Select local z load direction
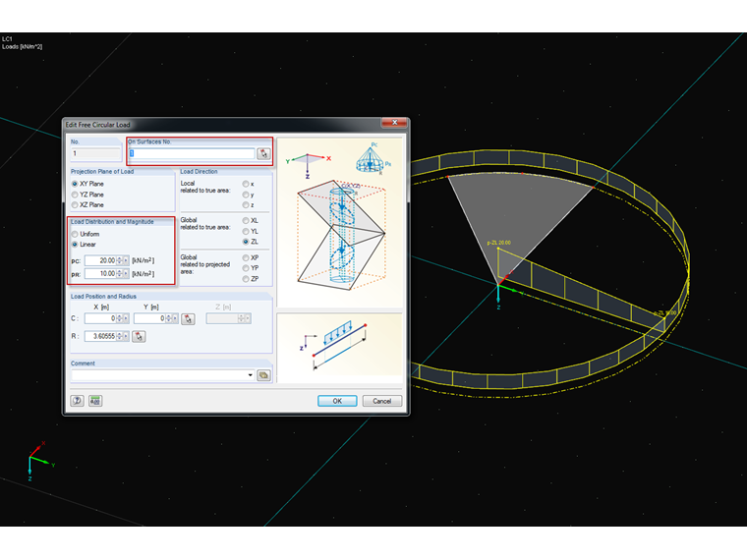The height and width of the screenshot is (560, 747). (246, 204)
